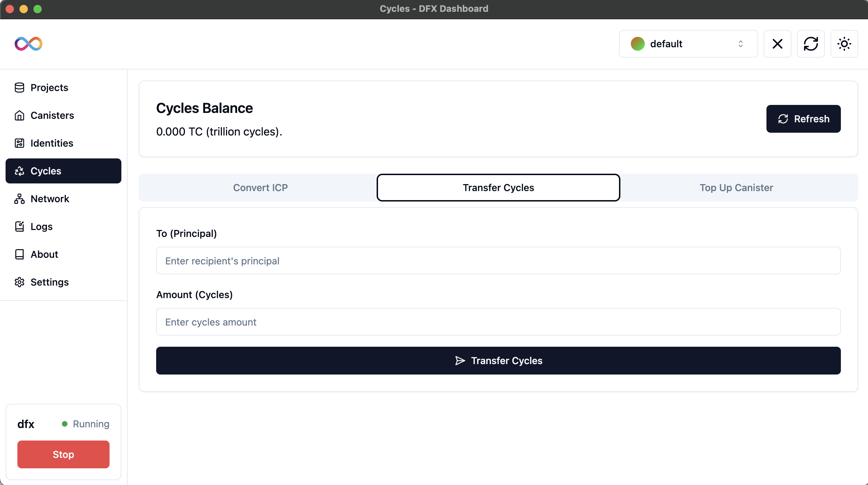Select the Top Up Canister tab
Screen dimensions: 868x485
[736, 188]
